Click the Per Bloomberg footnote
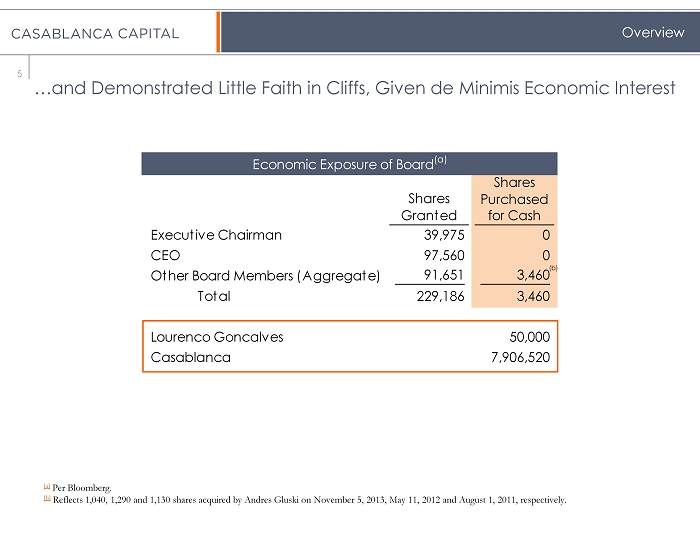This screenshot has width=700, height=538. pos(66,487)
